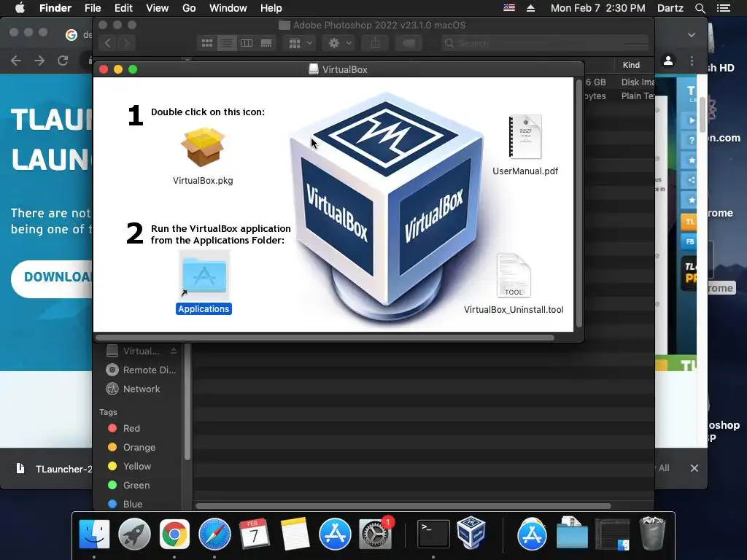Open the Finder menu
The image size is (747, 560).
coord(55,8)
